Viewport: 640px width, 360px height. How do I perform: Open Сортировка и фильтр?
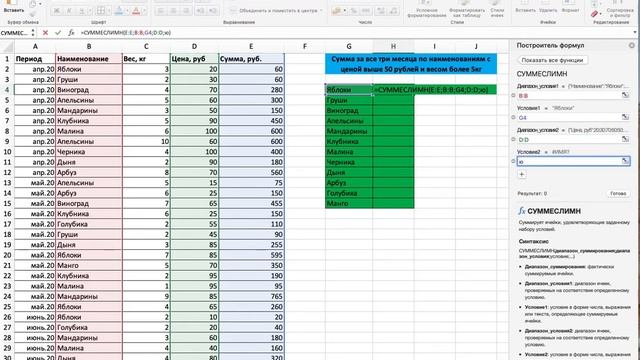click(x=620, y=9)
